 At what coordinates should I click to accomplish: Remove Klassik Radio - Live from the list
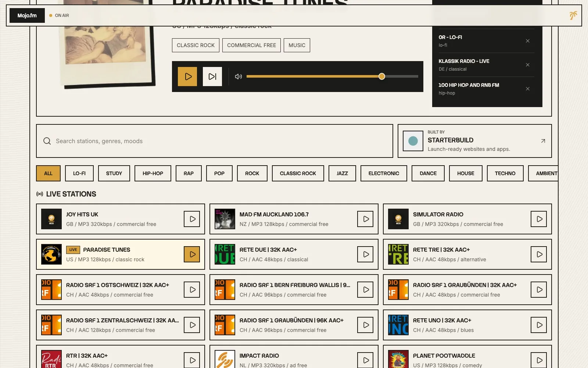coord(528,65)
